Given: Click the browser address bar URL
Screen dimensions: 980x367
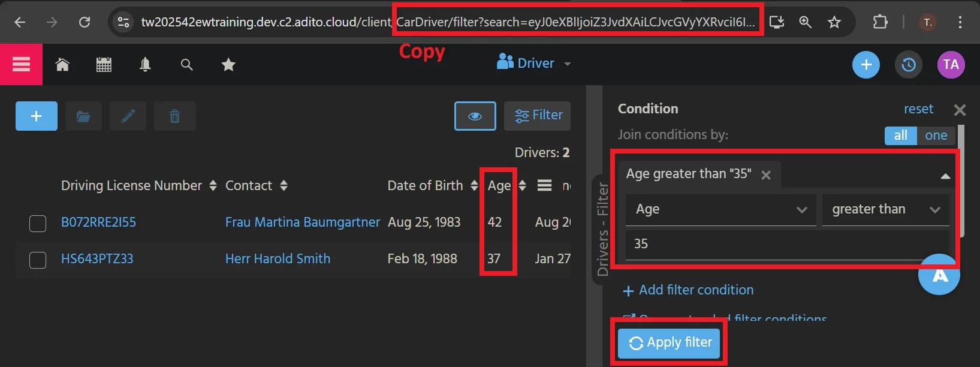Looking at the screenshot, I should tap(448, 22).
